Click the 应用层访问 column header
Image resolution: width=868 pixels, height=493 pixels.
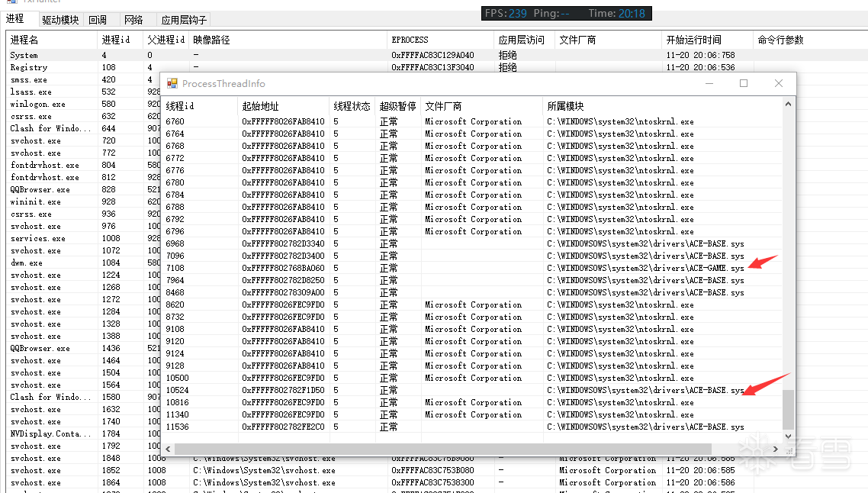[524, 40]
